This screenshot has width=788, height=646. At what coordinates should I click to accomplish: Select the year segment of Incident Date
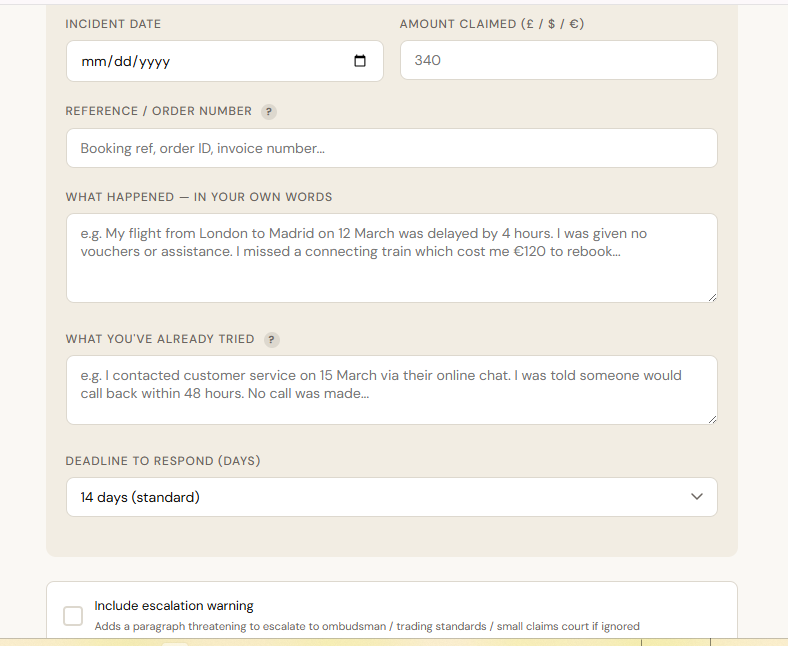(x=154, y=61)
